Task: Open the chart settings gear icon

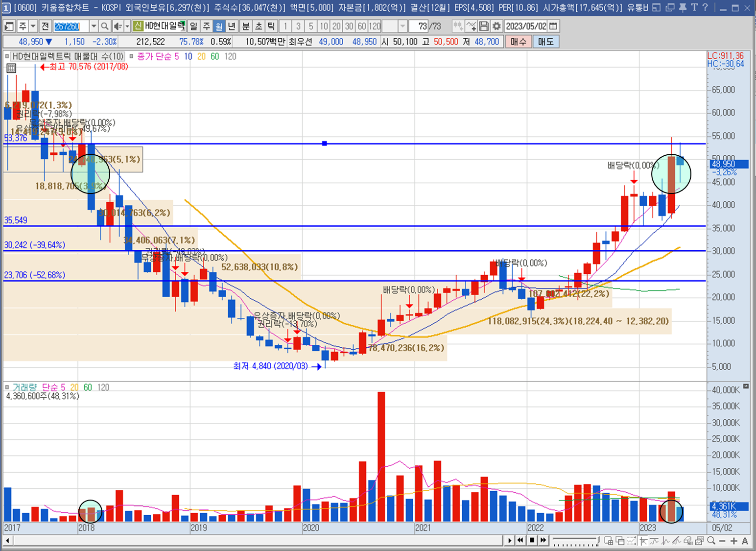Action: 496,26
